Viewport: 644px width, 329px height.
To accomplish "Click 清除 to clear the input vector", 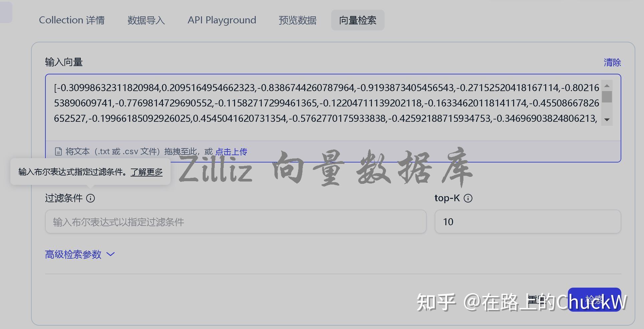I will [x=612, y=62].
